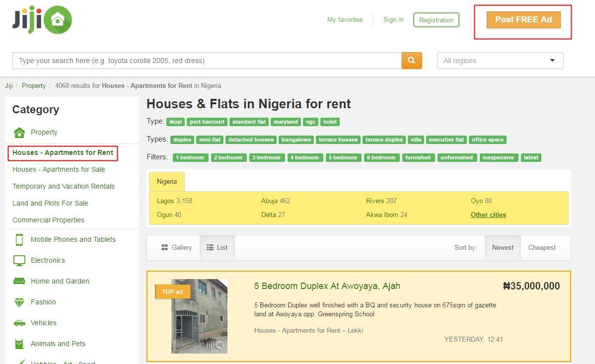Screen dimensions: 595x364
Task: Click the Animals and Pets cat icon
Action: coord(19,344)
